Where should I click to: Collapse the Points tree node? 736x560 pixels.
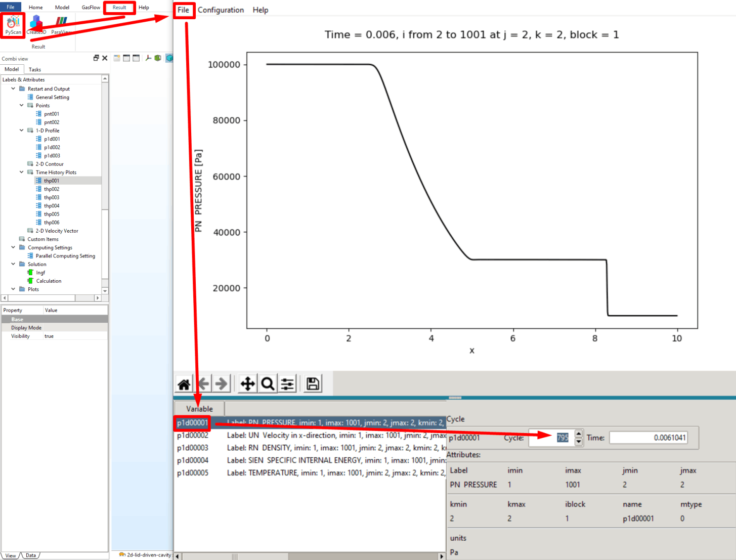click(21, 105)
